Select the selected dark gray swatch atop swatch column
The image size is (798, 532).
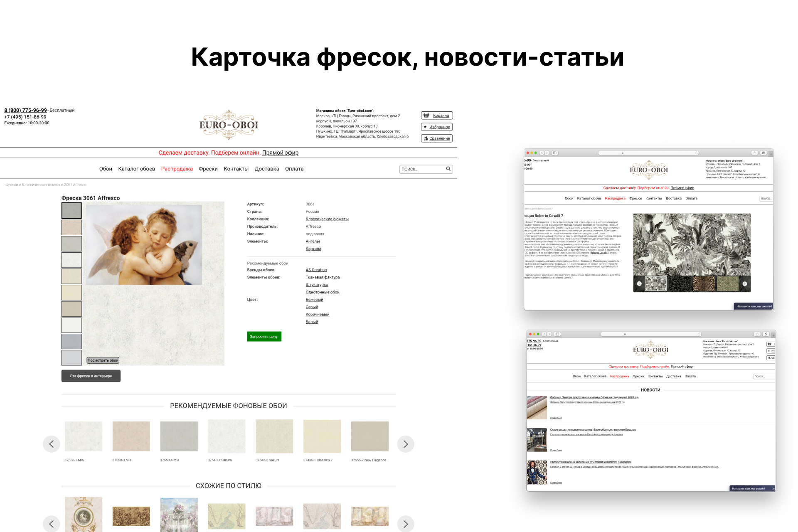pos(71,211)
